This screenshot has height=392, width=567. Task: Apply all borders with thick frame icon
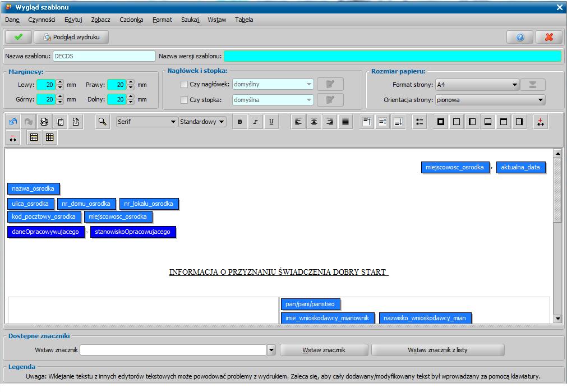441,122
